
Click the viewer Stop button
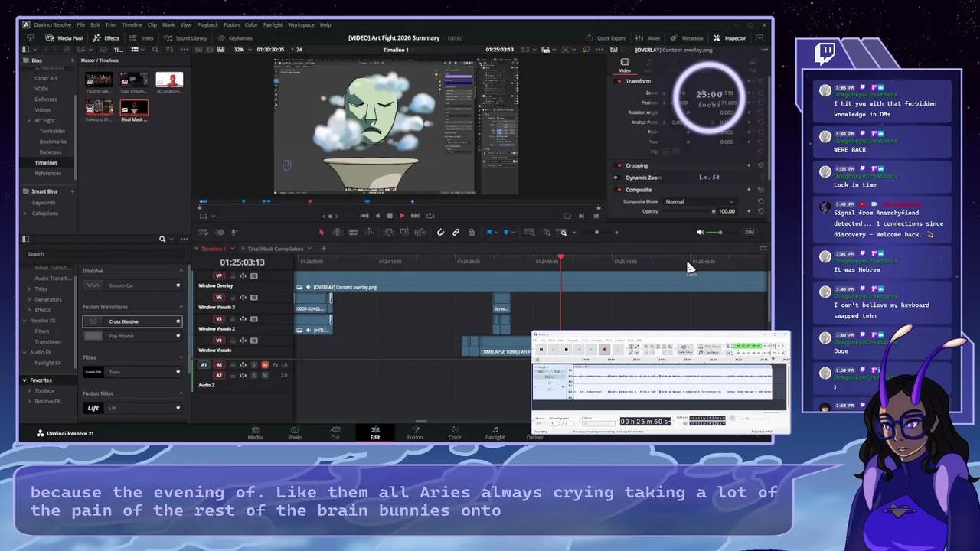tap(390, 216)
